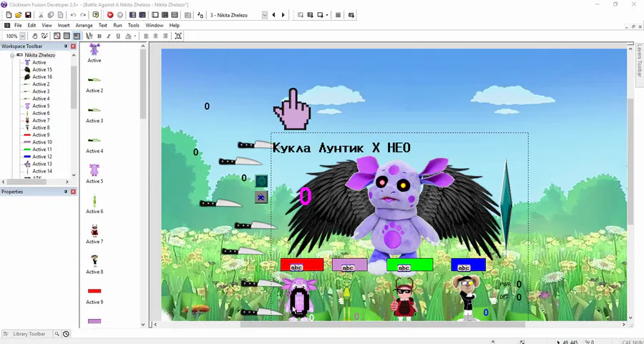Click the center-in-frame icon
Screen dimensions: 644x344
(178, 36)
